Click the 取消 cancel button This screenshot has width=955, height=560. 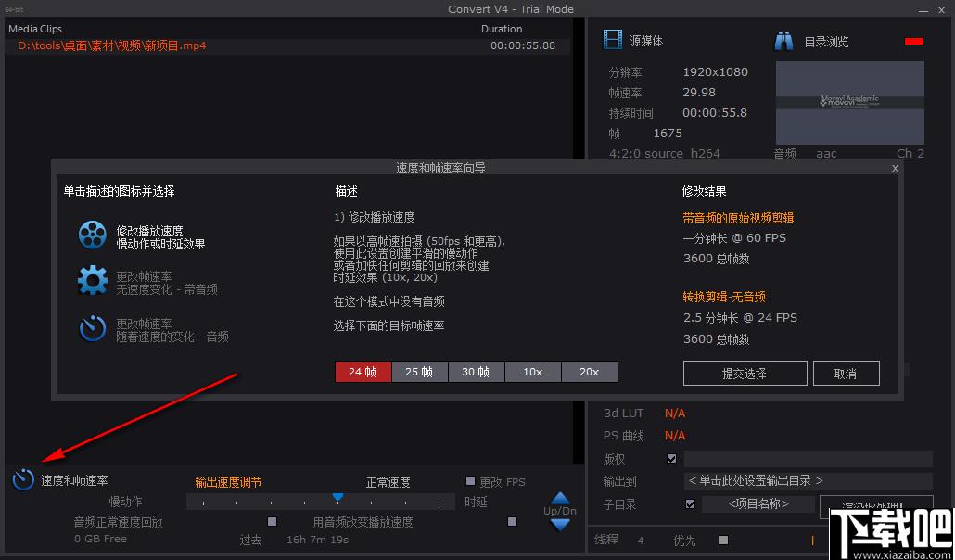[x=846, y=374]
